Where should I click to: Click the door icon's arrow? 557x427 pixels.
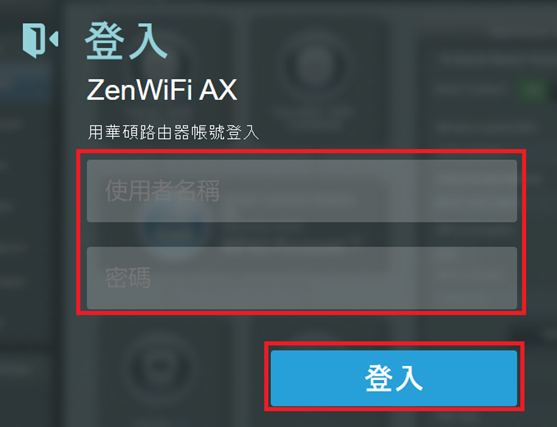click(54, 39)
